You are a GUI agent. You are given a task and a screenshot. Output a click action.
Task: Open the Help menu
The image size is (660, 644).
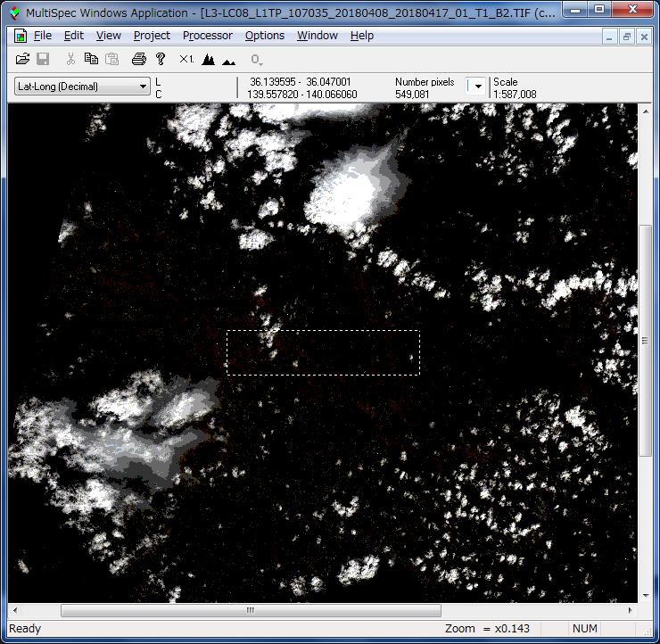tap(362, 36)
